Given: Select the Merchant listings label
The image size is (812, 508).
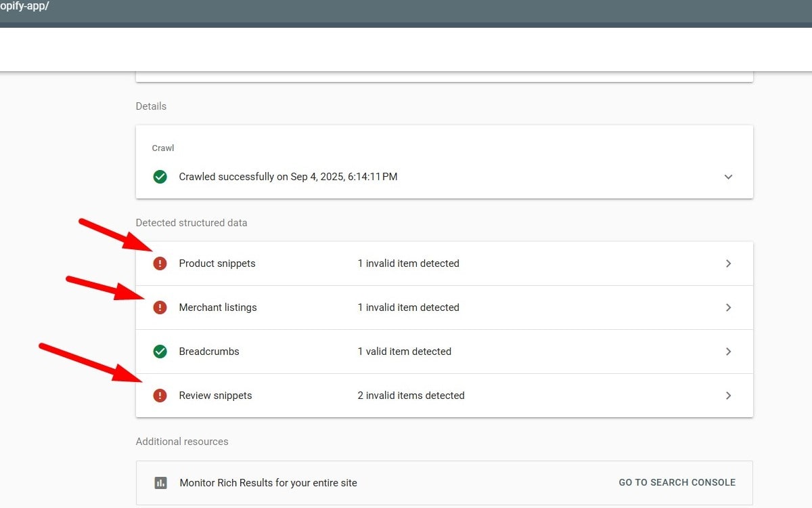Looking at the screenshot, I should click(218, 308).
